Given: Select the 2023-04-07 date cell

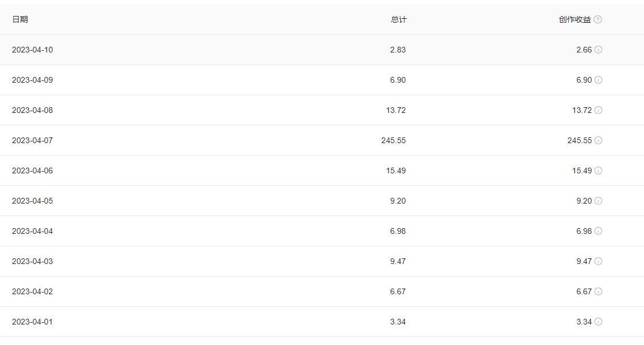Looking at the screenshot, I should (32, 140).
